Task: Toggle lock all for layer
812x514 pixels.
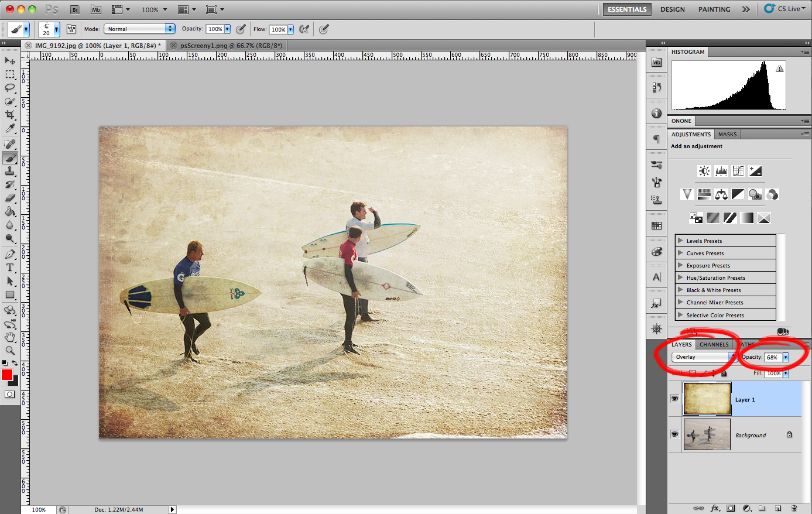Action: pos(724,373)
